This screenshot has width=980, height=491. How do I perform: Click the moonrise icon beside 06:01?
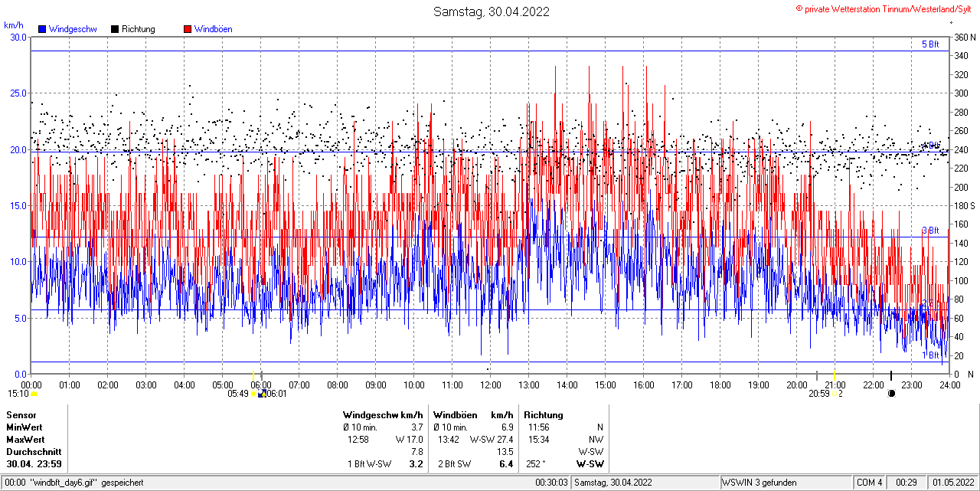(262, 394)
